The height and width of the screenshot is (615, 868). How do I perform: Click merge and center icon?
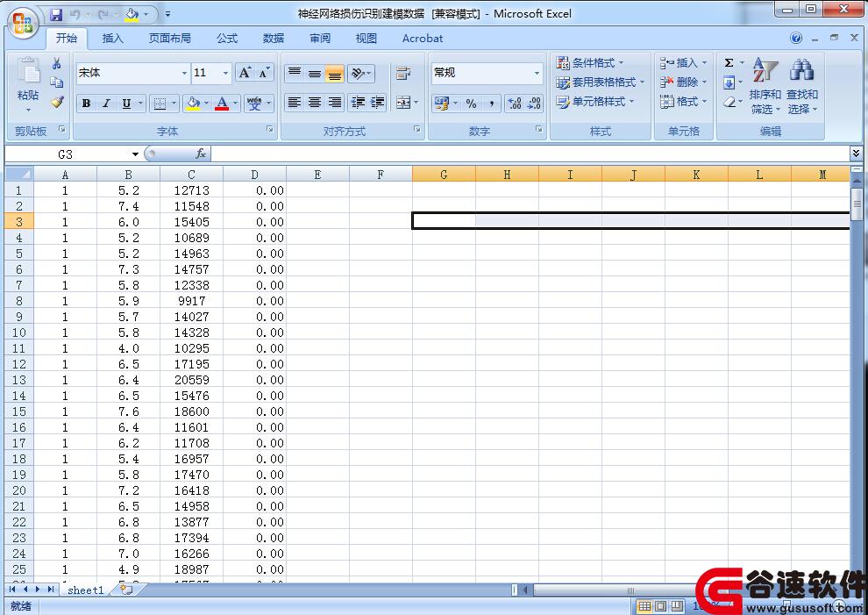point(403,103)
